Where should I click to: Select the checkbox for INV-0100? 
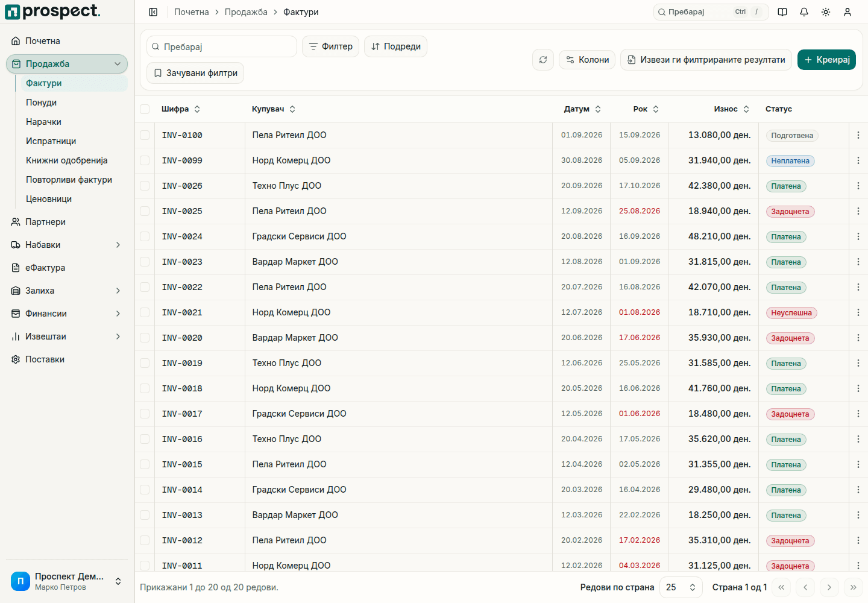tap(145, 135)
